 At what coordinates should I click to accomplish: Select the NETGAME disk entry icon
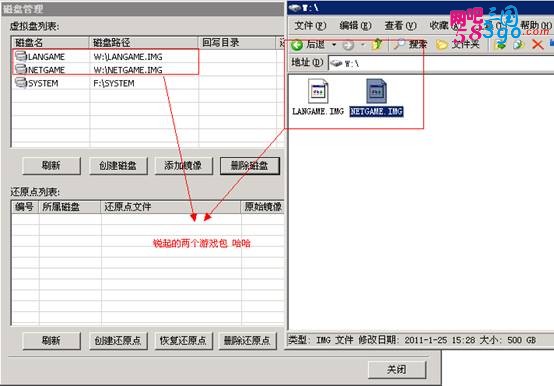pos(21,70)
